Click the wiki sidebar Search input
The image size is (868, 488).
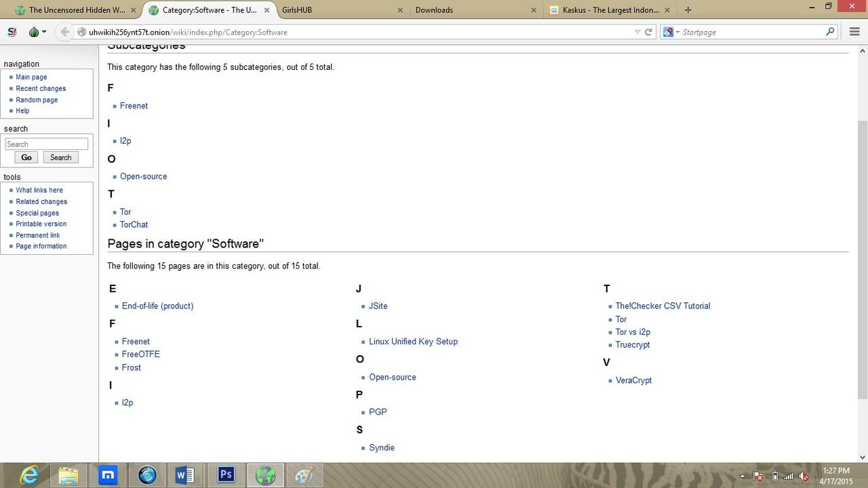pos(46,144)
